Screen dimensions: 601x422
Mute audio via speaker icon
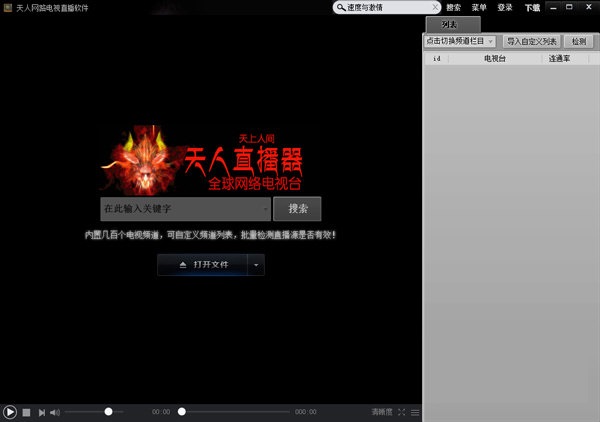click(55, 412)
